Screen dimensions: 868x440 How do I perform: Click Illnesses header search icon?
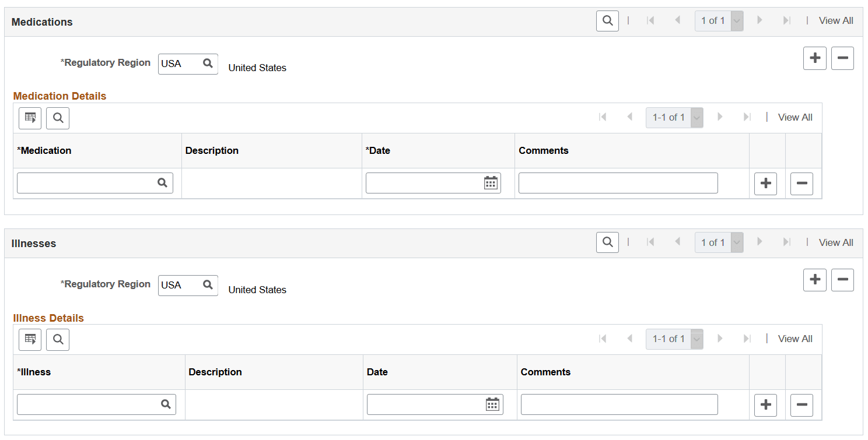pyautogui.click(x=607, y=242)
